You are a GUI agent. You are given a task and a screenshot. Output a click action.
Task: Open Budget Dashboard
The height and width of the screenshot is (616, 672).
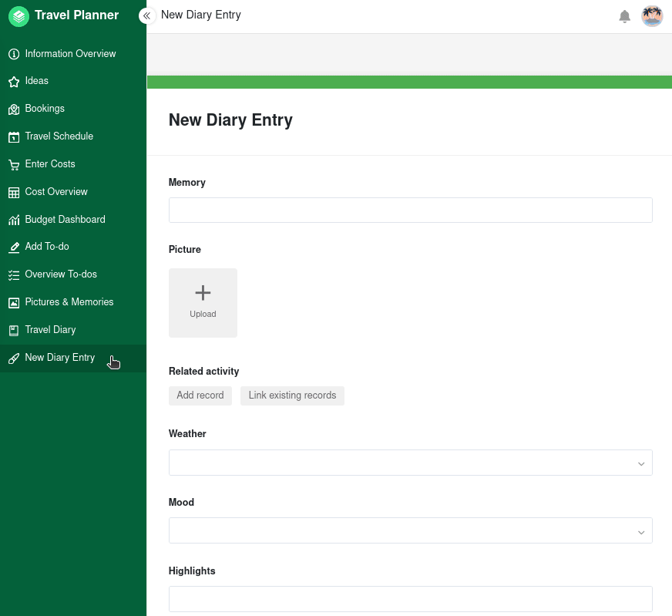(73, 220)
